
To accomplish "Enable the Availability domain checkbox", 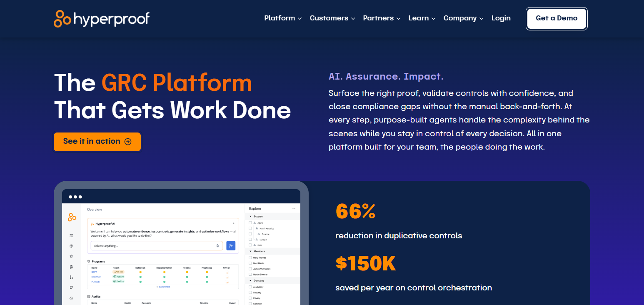I will 250,287.
